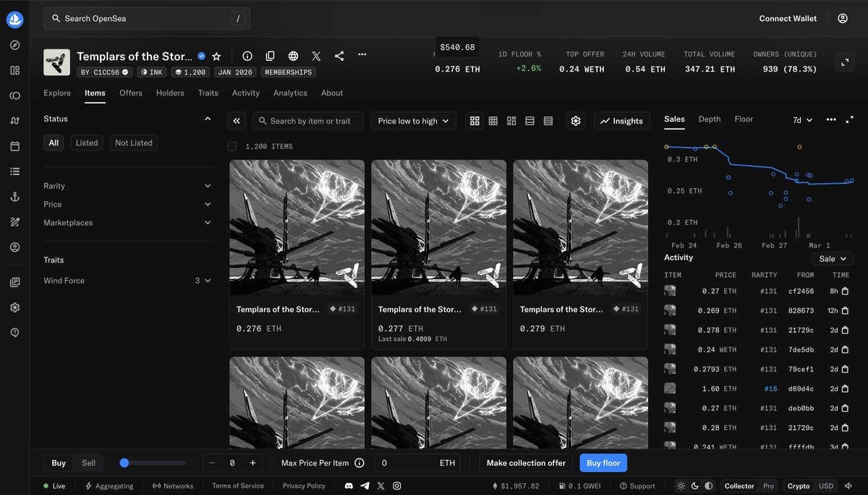Click Connect Wallet
This screenshot has height=495, width=868.
pyautogui.click(x=788, y=19)
